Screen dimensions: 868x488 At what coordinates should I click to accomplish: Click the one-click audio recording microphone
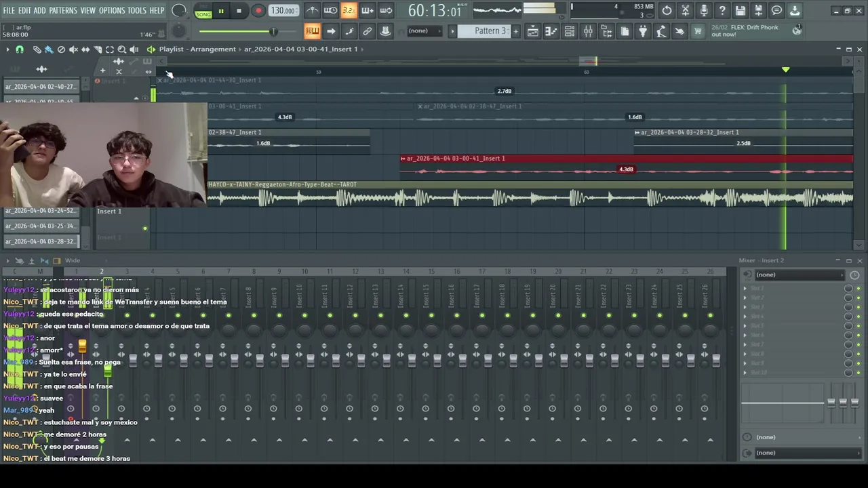[704, 10]
